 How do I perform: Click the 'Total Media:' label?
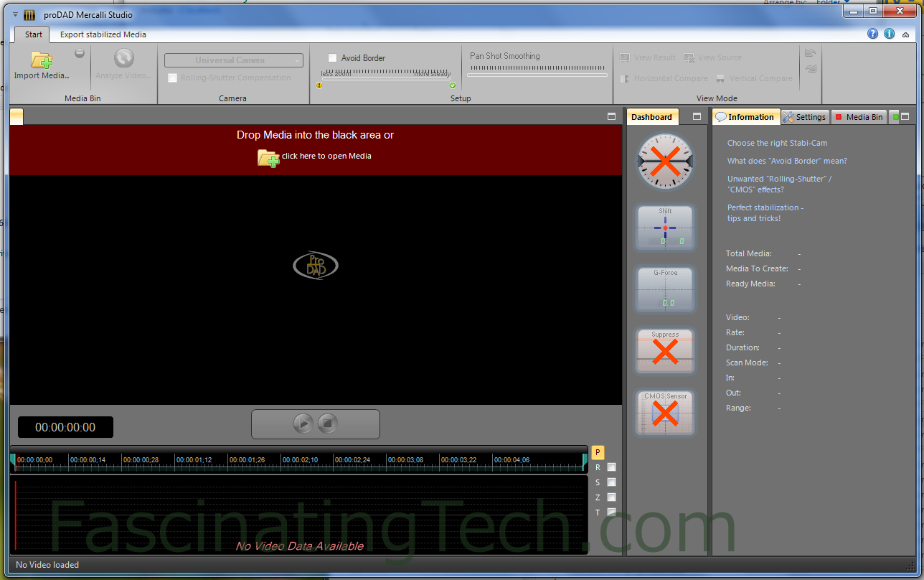[x=749, y=253]
